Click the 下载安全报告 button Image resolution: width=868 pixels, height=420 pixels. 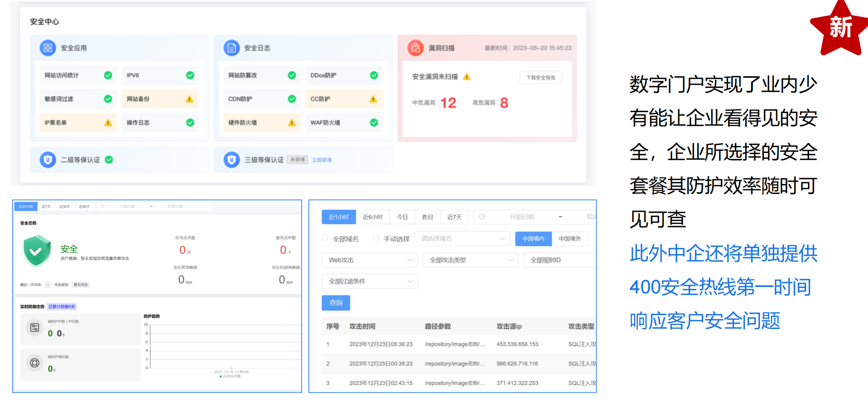540,78
